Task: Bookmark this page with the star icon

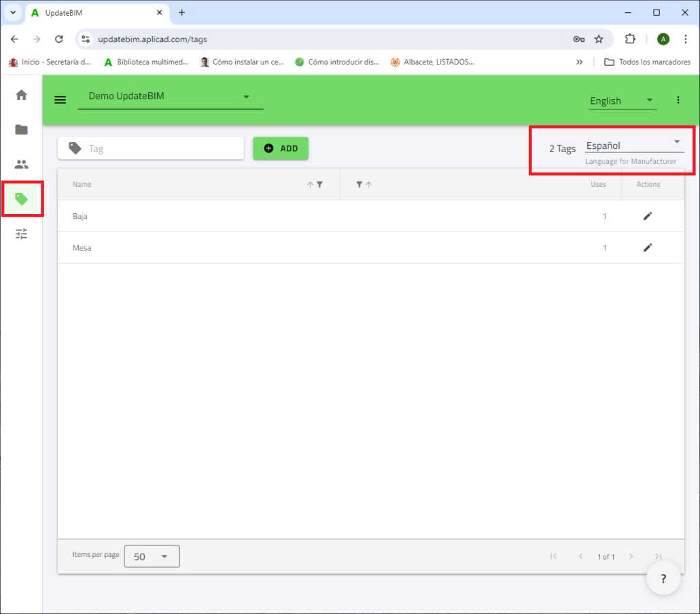Action: click(x=599, y=39)
